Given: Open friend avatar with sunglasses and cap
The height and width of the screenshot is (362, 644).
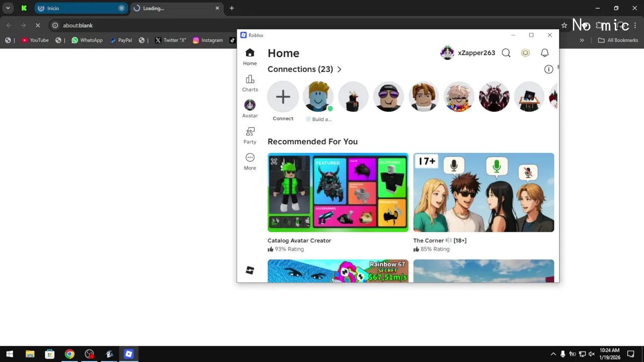Looking at the screenshot, I should pos(388,97).
